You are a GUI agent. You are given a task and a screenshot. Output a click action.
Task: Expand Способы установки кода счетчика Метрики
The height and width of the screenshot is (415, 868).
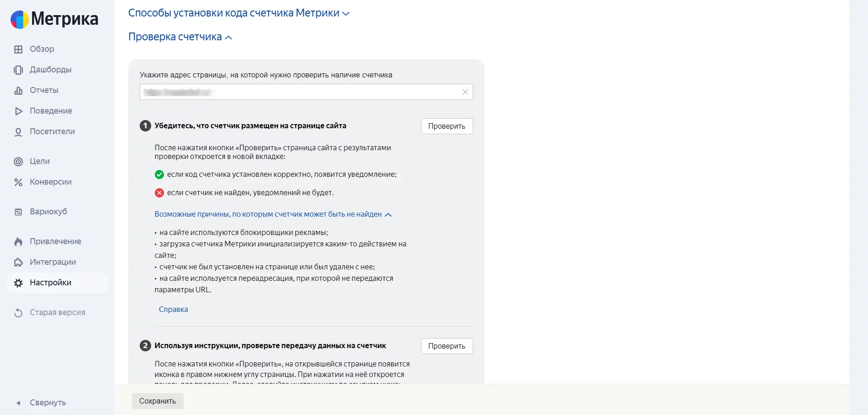(x=239, y=13)
